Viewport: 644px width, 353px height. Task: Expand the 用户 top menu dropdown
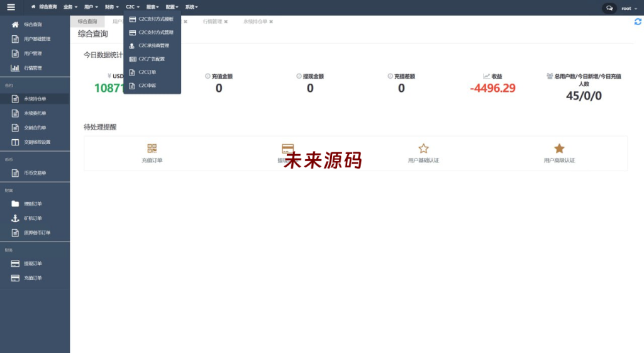[91, 7]
